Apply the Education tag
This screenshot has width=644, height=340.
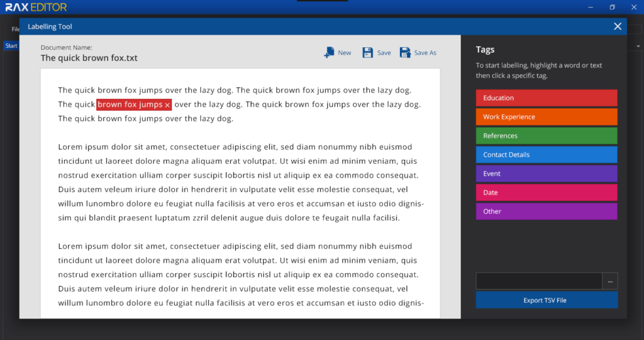547,98
